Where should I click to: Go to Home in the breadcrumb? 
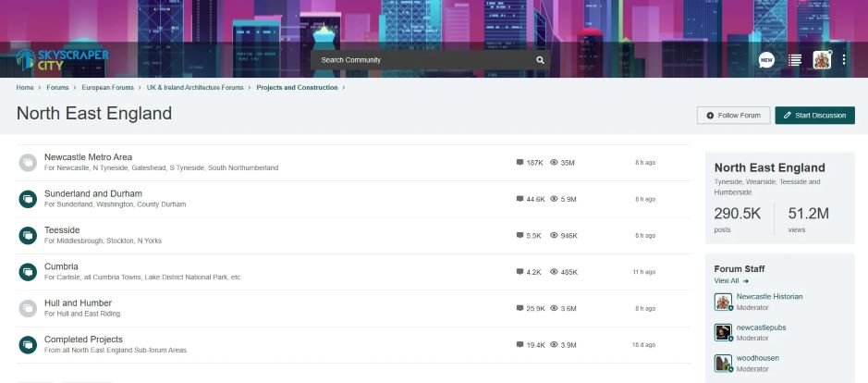[x=25, y=88]
